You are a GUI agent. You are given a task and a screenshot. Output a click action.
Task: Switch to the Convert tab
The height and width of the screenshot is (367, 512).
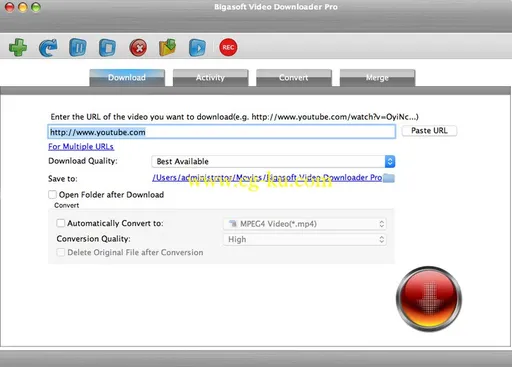(294, 78)
